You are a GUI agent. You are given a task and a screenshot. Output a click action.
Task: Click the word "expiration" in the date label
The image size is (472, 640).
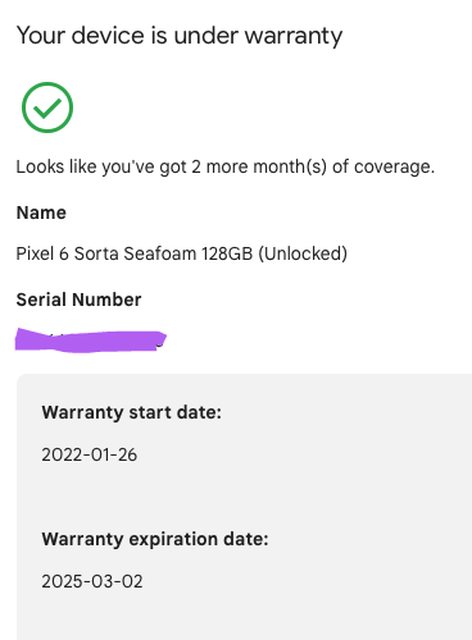[x=174, y=540]
